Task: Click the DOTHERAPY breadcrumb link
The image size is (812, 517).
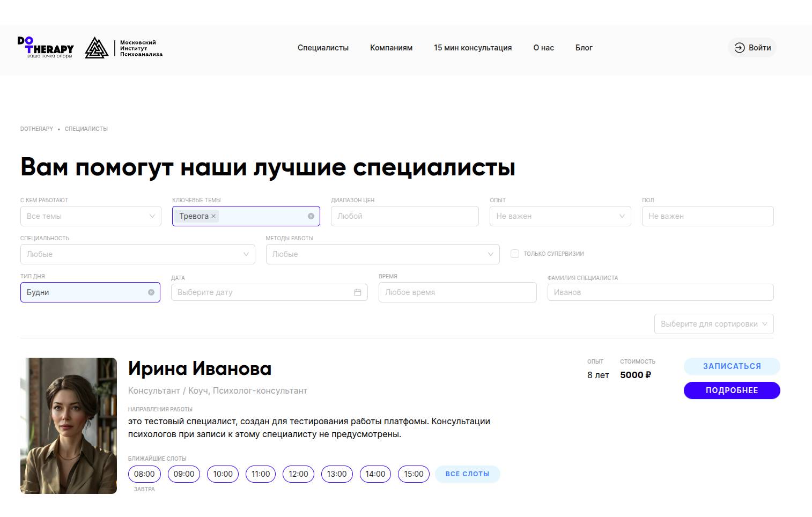Action: [x=36, y=129]
